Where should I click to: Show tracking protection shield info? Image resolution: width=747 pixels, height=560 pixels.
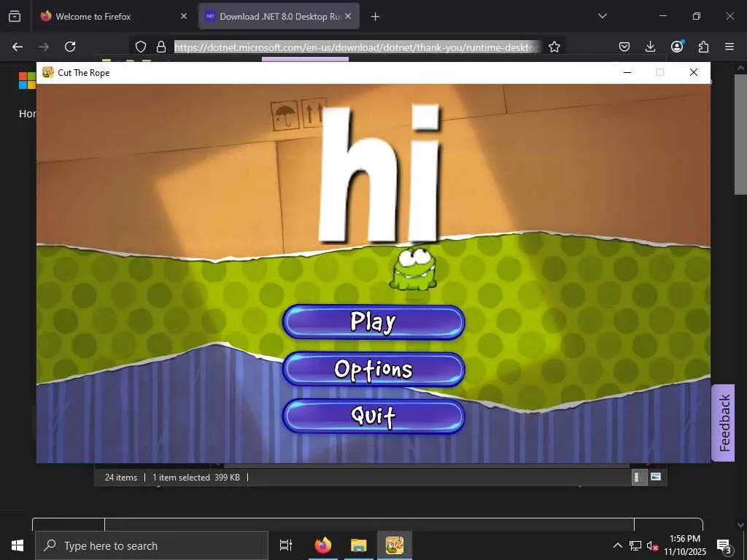[141, 47]
